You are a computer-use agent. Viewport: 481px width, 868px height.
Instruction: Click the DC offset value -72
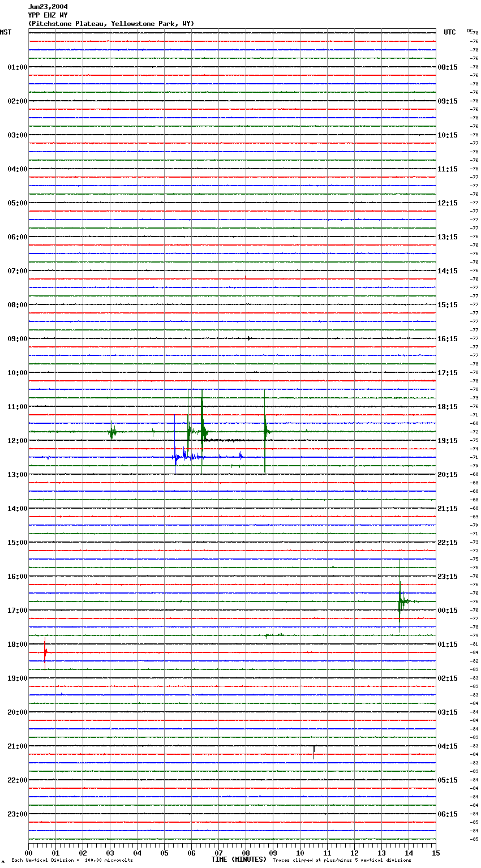coord(474,432)
